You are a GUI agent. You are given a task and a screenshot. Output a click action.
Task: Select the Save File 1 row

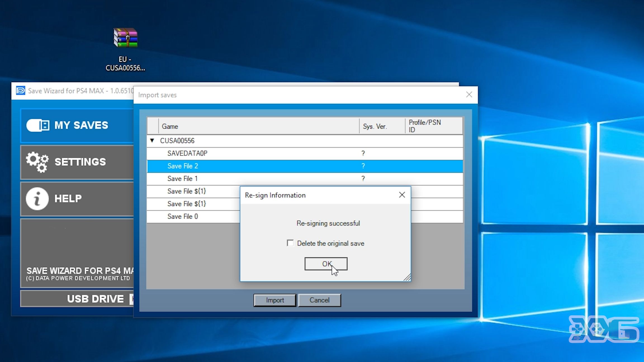[305, 178]
